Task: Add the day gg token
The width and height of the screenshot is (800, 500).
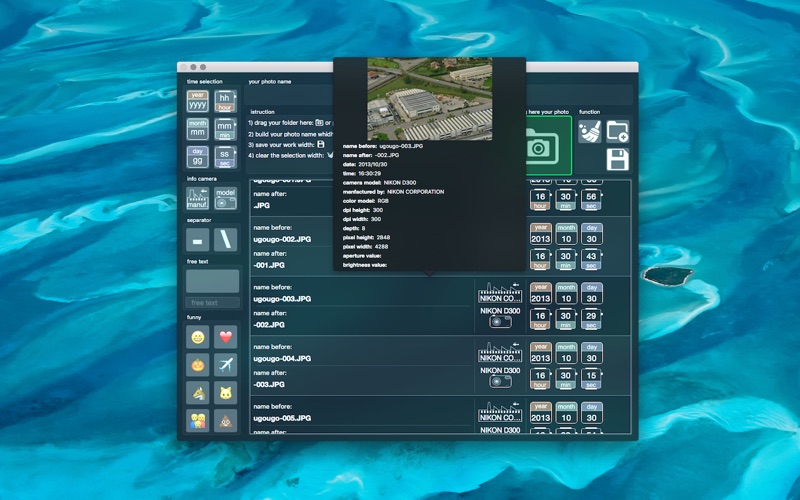Action: (198, 157)
